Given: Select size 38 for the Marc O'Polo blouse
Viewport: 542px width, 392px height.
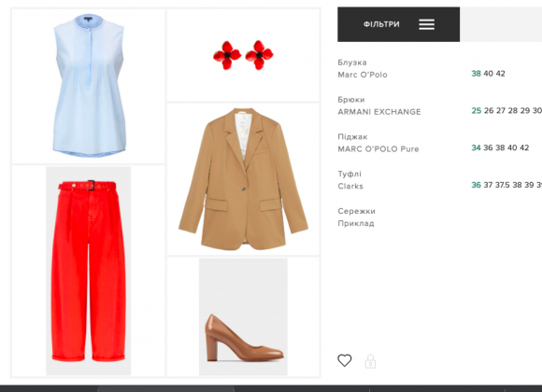Looking at the screenshot, I should [476, 74].
